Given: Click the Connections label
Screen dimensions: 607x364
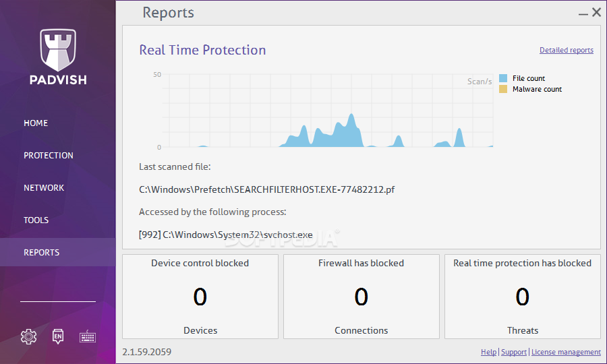Looking at the screenshot, I should point(362,330).
